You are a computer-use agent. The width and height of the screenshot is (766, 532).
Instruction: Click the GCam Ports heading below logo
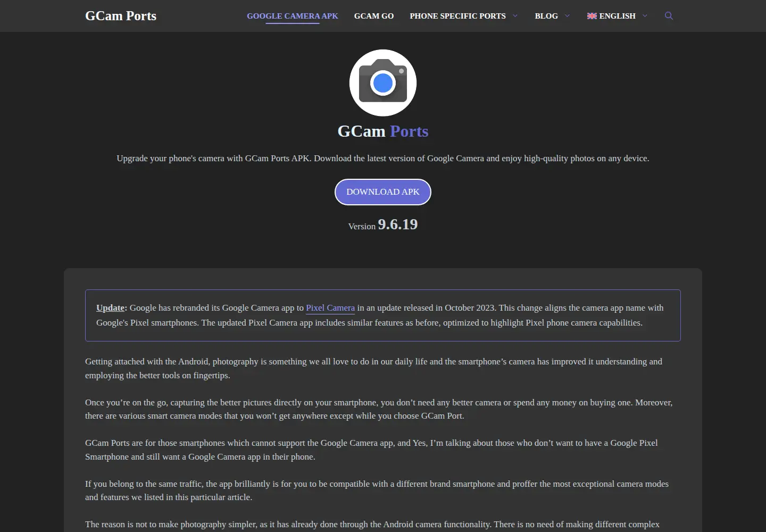[383, 131]
